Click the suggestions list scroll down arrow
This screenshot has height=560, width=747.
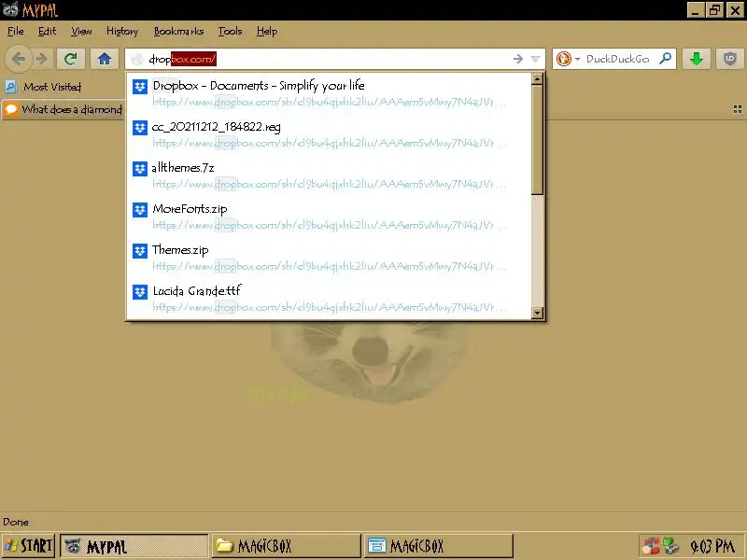coord(537,313)
